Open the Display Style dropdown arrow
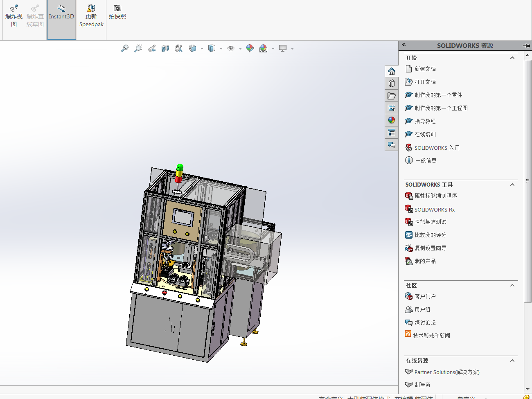This screenshot has height=399, width=532. tap(221, 49)
